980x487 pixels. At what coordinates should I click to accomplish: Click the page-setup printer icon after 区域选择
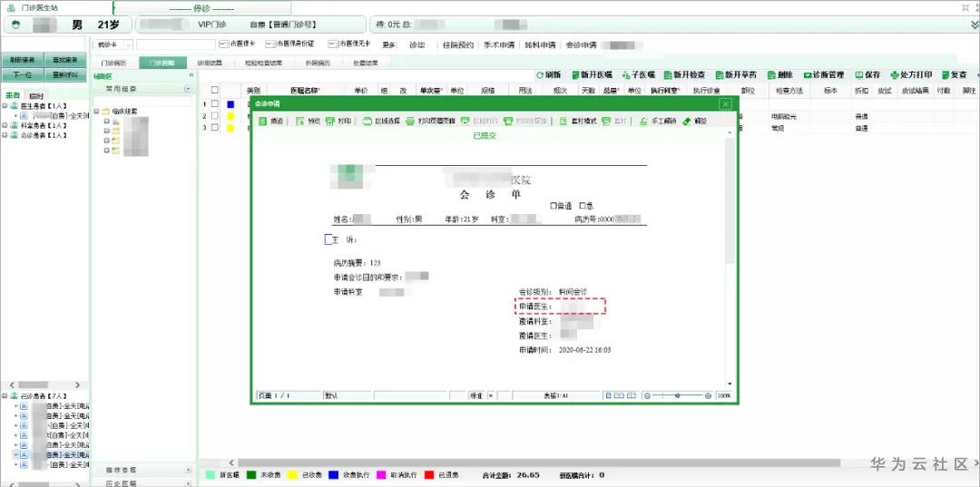point(410,122)
